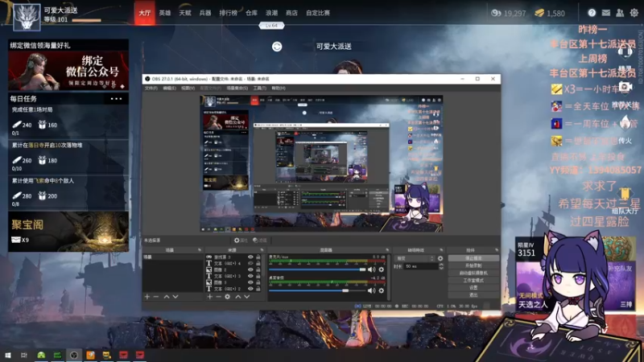The image size is (644, 362).
Task: Click the 停止推流 stop streaming button
Action: 473,258
